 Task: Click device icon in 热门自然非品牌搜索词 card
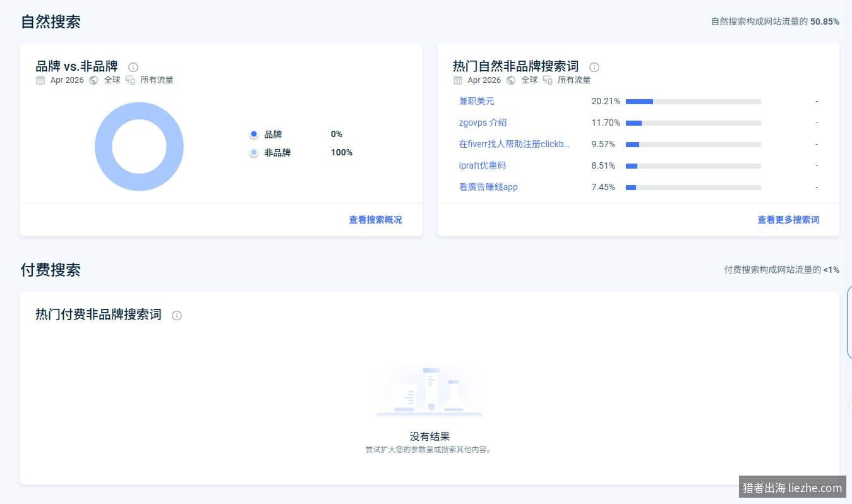pos(548,80)
